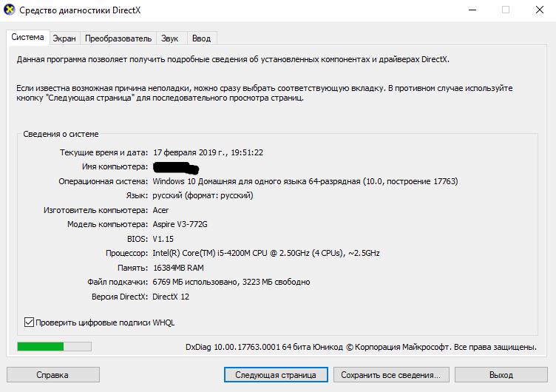Click the language value русский (формат: русский)

(203, 195)
